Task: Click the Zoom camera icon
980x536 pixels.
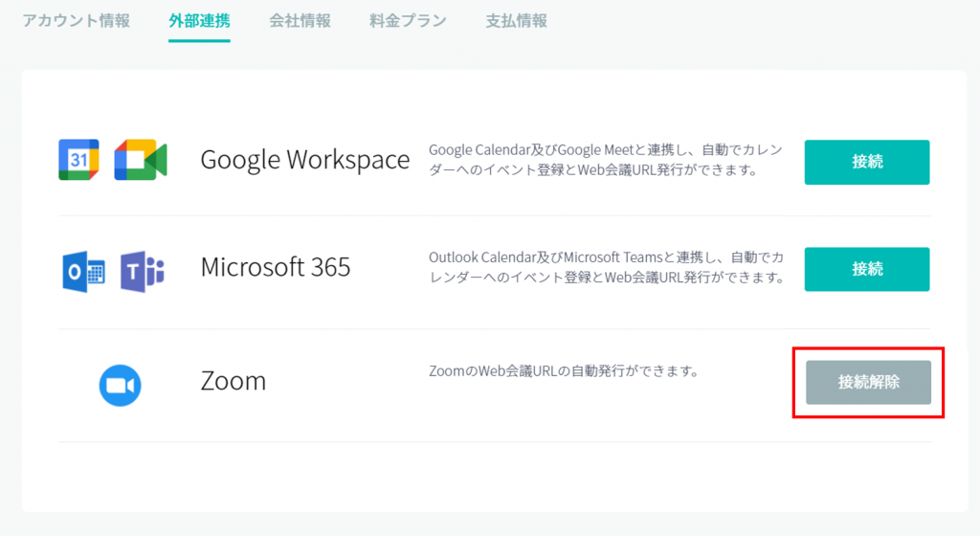Action: pos(120,386)
